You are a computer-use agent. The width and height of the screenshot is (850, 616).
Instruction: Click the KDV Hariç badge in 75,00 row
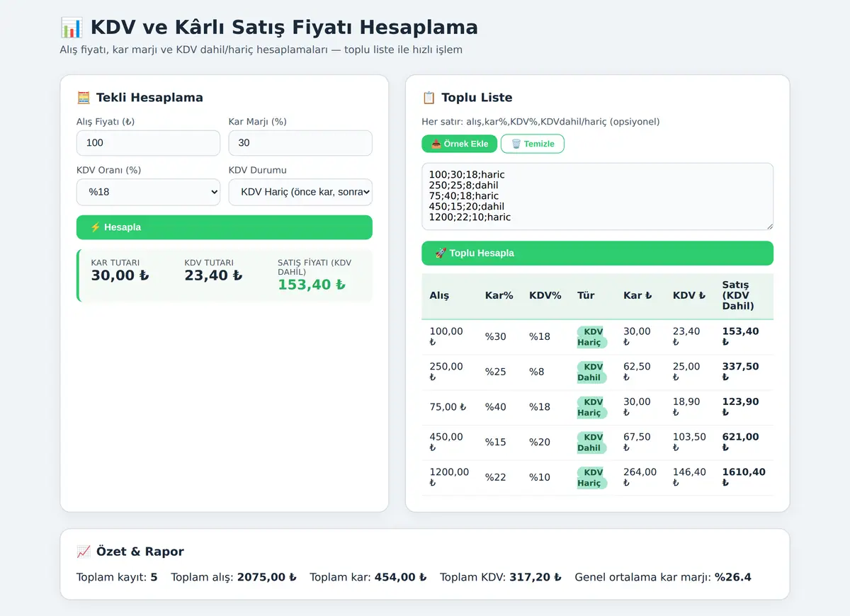591,408
